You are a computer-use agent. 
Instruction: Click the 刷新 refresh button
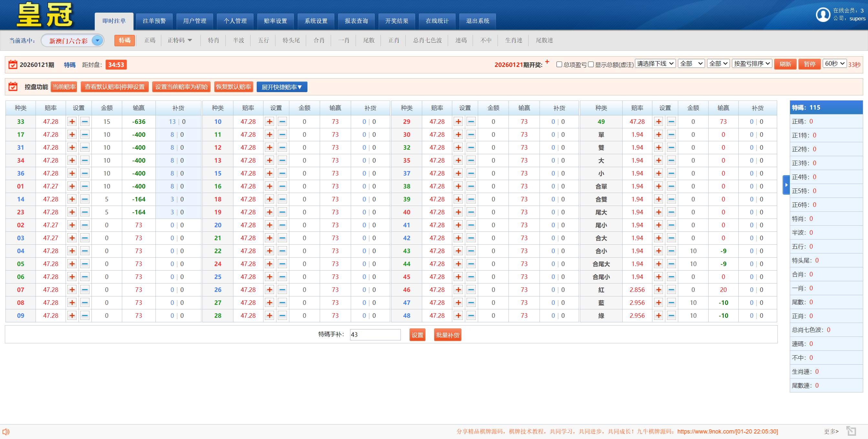coord(785,64)
